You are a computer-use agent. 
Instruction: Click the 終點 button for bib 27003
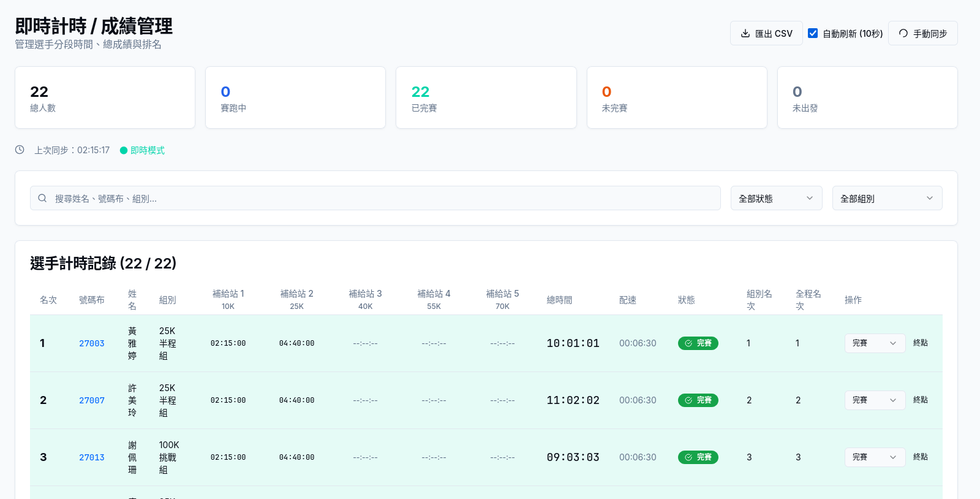point(921,343)
